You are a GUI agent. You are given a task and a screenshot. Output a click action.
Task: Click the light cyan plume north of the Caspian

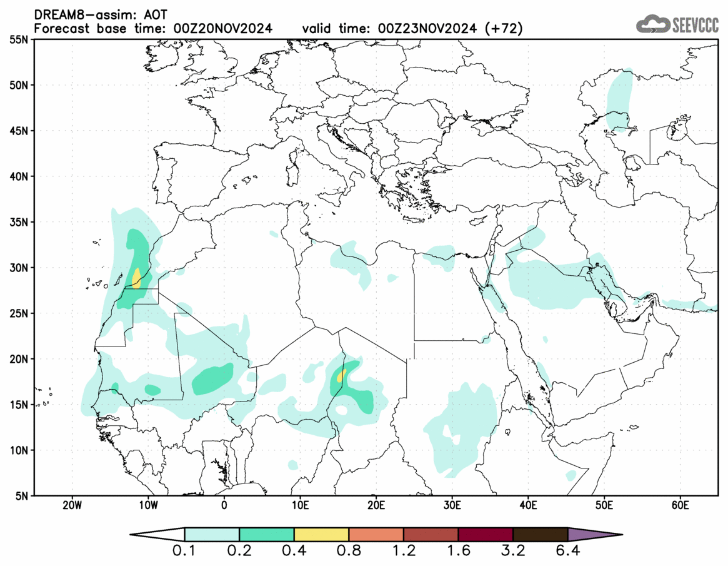coord(619,100)
